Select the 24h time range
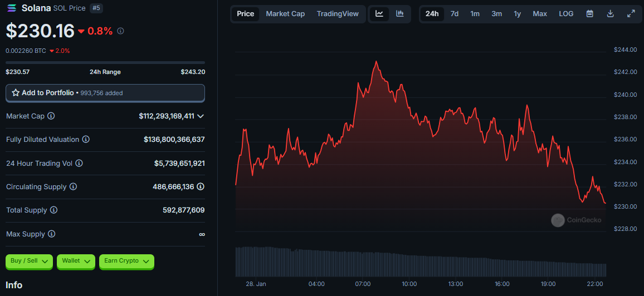The height and width of the screenshot is (296, 644). [432, 13]
